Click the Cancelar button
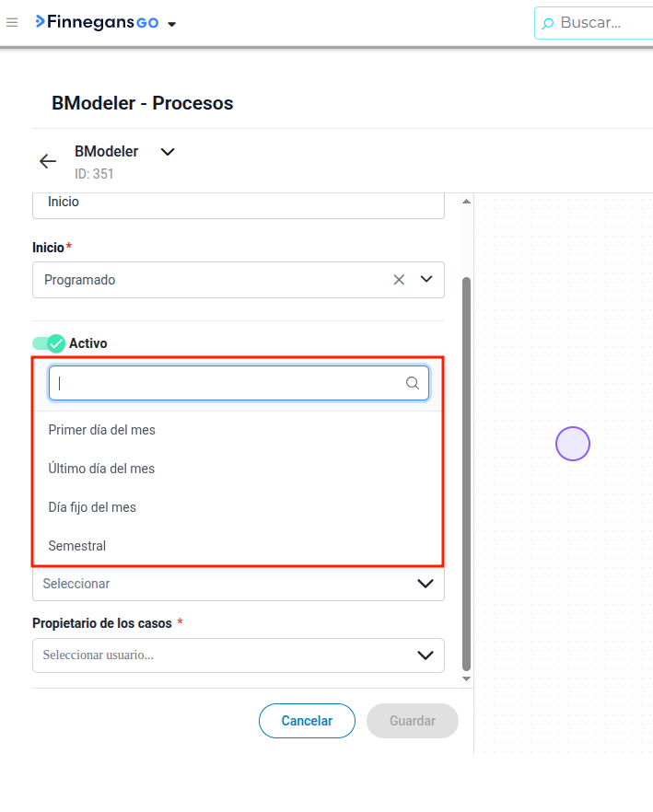653x812 pixels. click(x=307, y=721)
